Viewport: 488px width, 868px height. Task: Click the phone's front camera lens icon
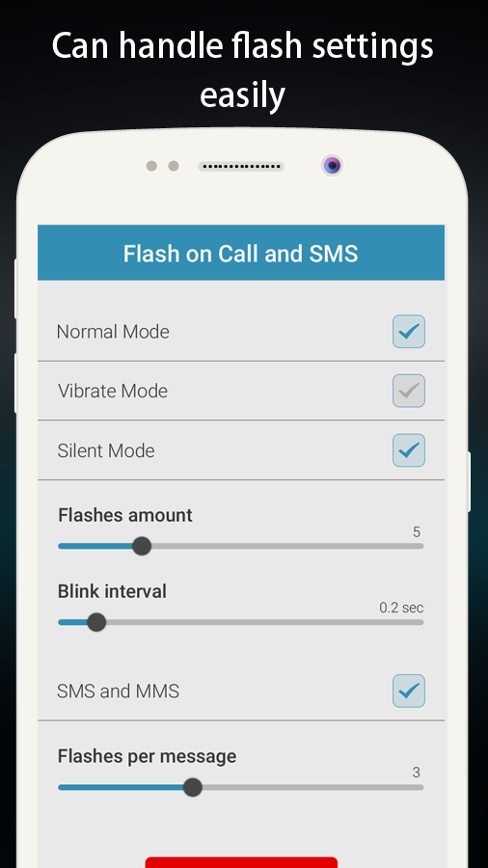click(332, 165)
